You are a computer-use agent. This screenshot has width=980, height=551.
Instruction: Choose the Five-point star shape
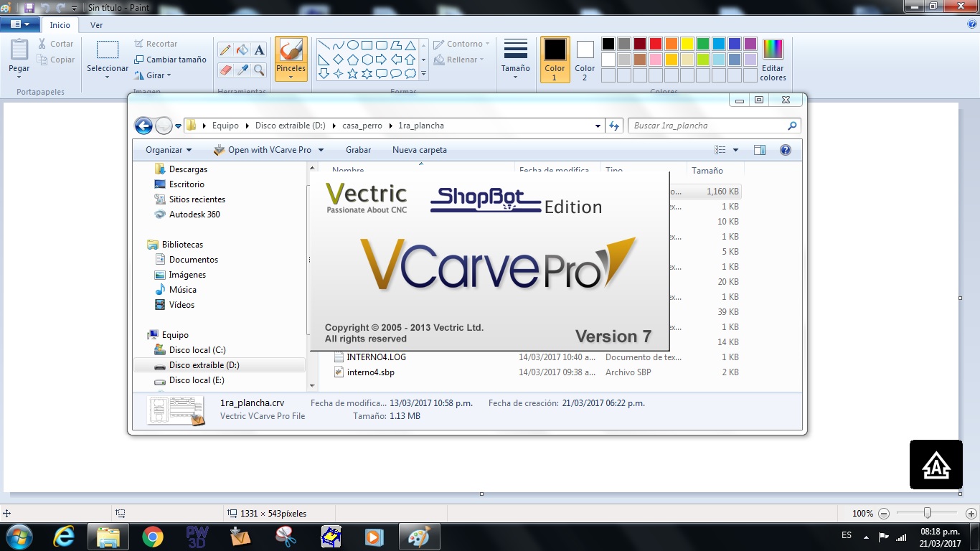pos(352,74)
